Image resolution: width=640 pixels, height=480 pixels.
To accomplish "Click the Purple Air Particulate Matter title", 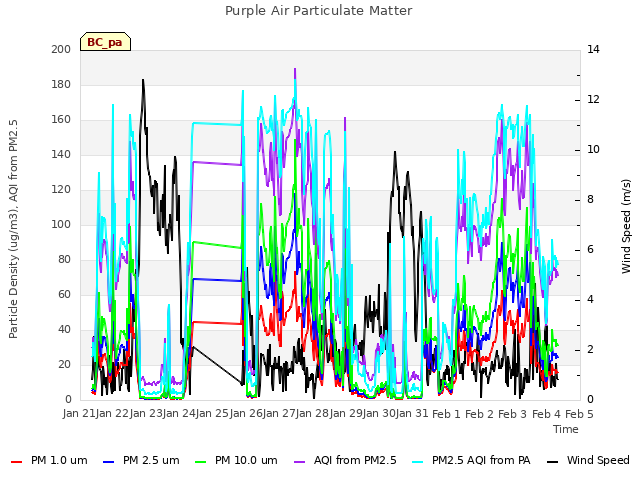I will 319,11.
